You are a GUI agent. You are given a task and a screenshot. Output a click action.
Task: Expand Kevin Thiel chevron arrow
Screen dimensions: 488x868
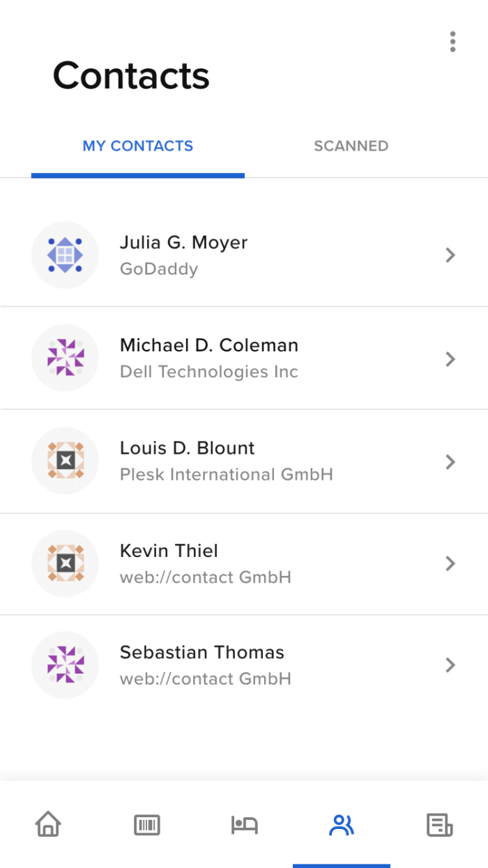[450, 563]
